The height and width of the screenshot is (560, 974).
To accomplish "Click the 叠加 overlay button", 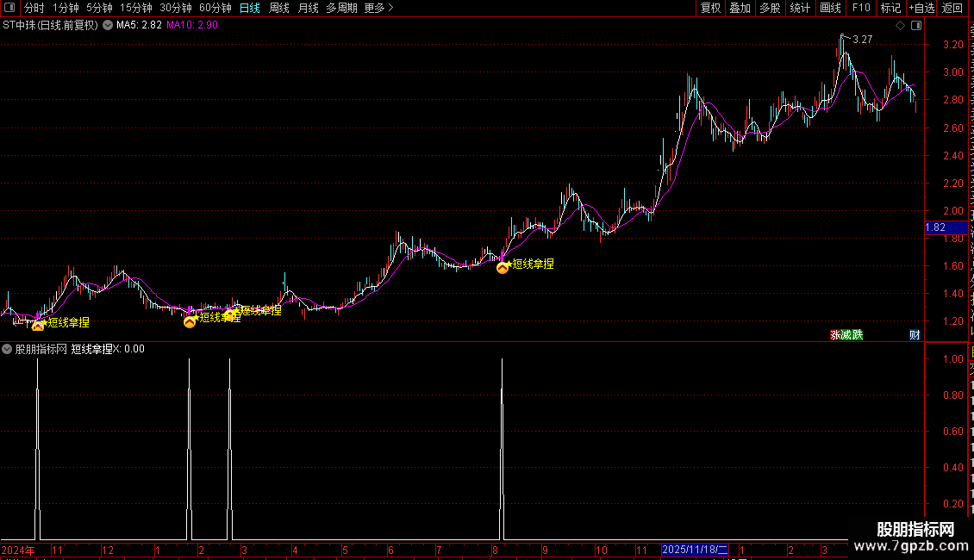I will (x=740, y=8).
